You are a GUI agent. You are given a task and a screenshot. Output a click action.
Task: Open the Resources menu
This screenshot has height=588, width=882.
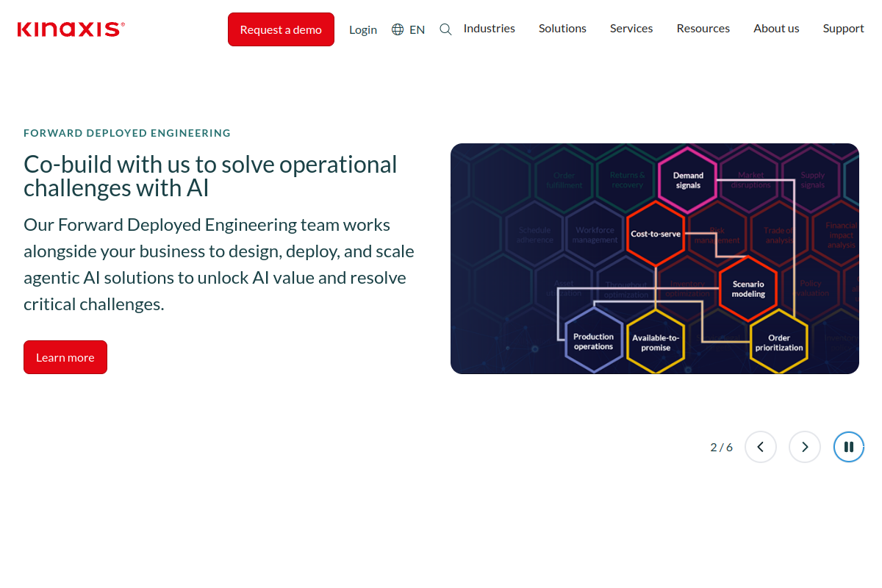tap(703, 29)
